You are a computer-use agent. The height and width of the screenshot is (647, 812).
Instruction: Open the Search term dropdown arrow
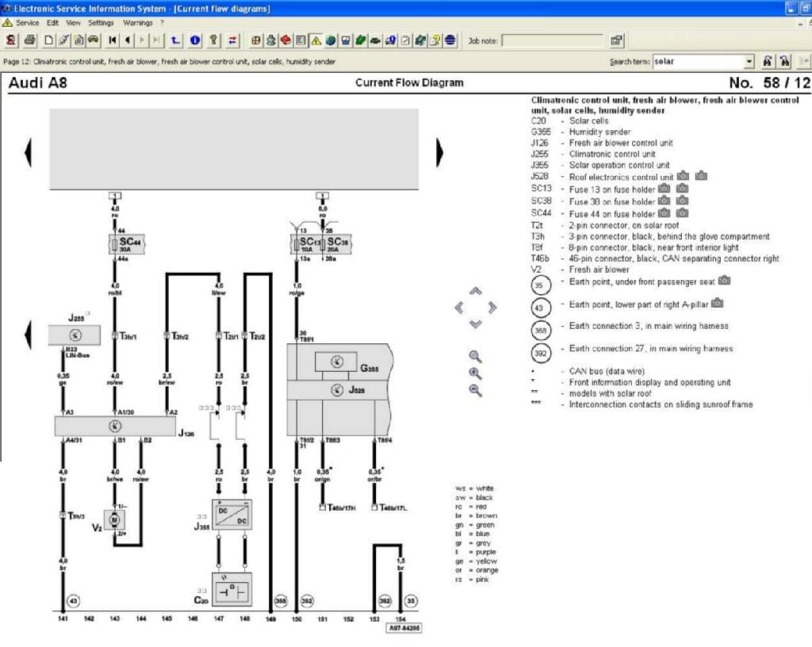pos(749,62)
